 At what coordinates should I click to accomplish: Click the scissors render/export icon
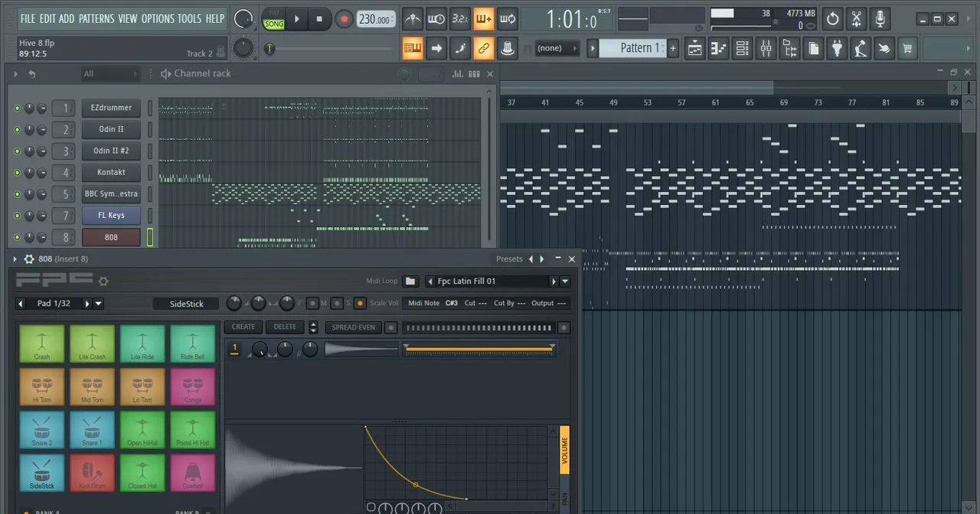[857, 18]
